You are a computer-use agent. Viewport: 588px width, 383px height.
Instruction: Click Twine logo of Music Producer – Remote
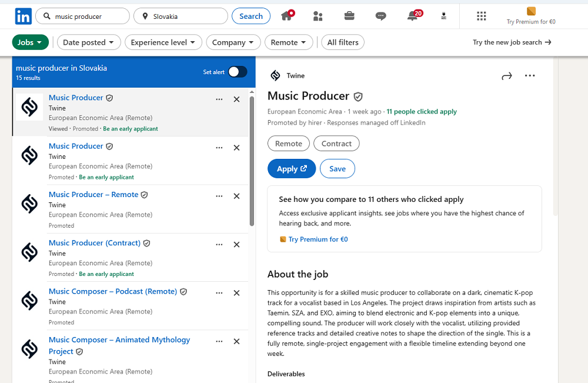click(29, 204)
